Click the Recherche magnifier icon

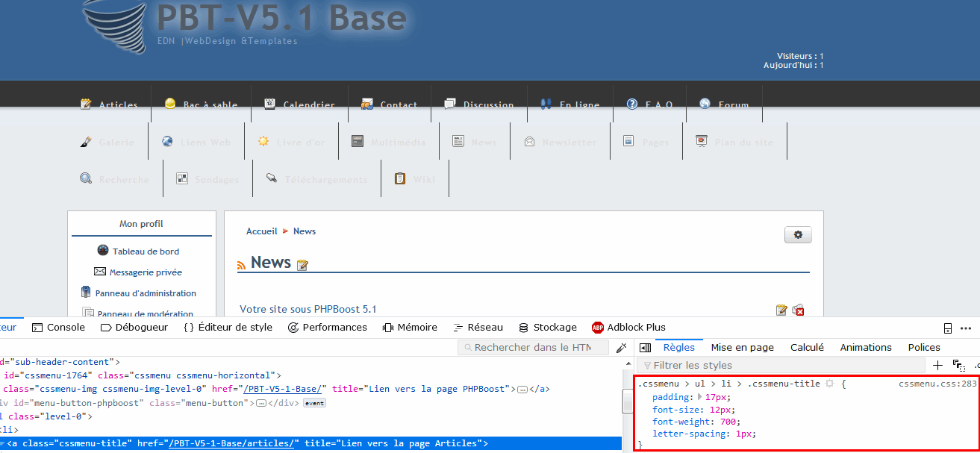[x=86, y=178]
